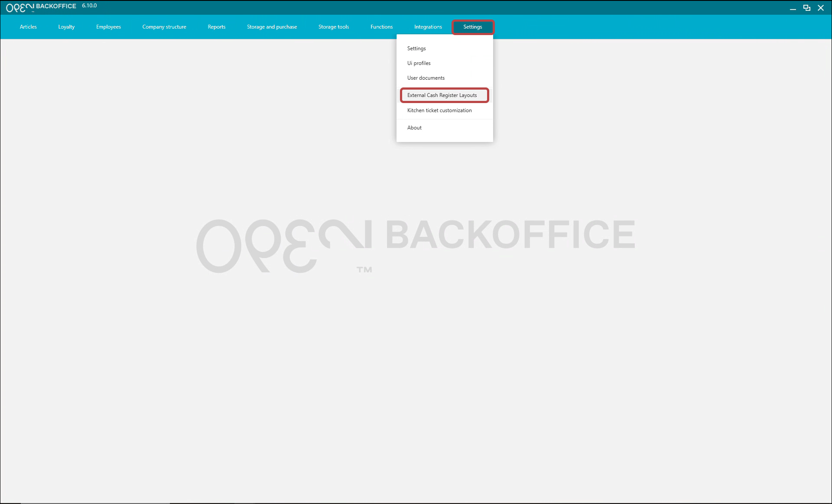Open the Loyalty menu
This screenshot has height=504, width=832.
tap(66, 27)
